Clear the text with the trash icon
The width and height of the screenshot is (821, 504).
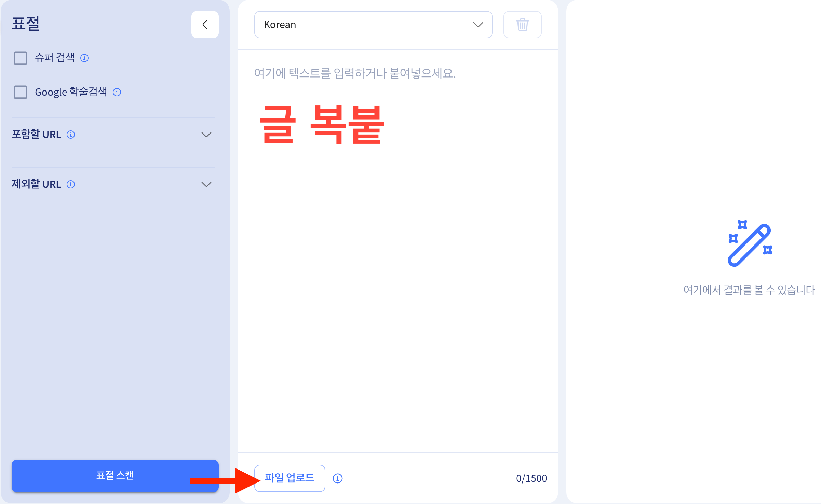click(522, 24)
